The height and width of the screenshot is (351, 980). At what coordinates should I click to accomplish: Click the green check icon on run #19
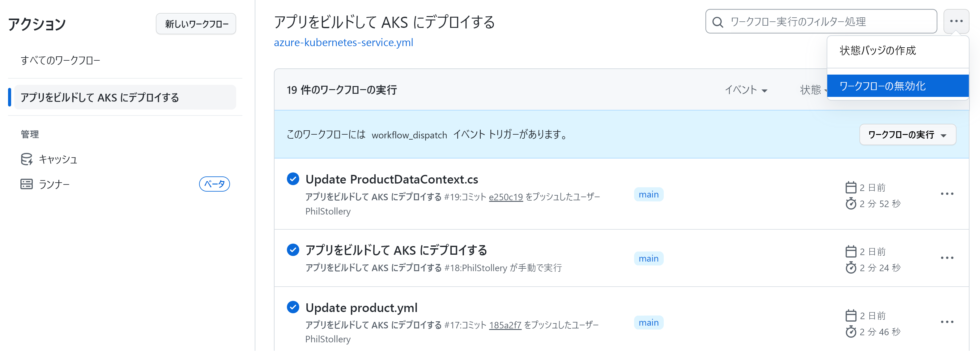point(293,179)
